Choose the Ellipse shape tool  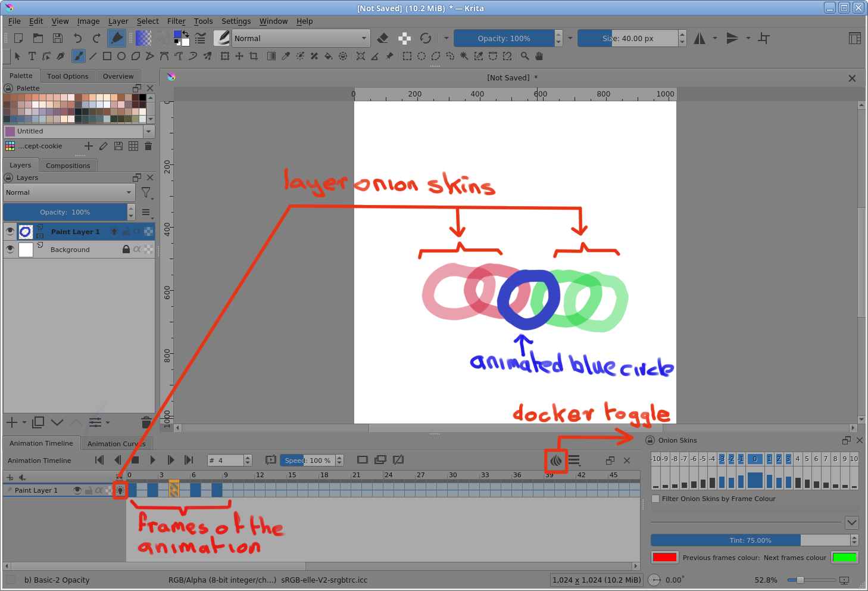tap(121, 56)
